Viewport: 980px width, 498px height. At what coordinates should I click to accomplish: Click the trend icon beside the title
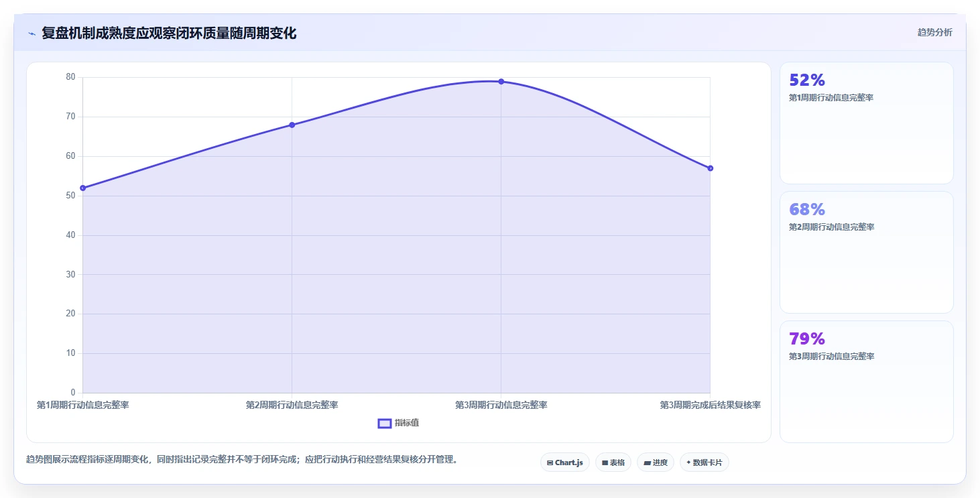click(x=32, y=34)
